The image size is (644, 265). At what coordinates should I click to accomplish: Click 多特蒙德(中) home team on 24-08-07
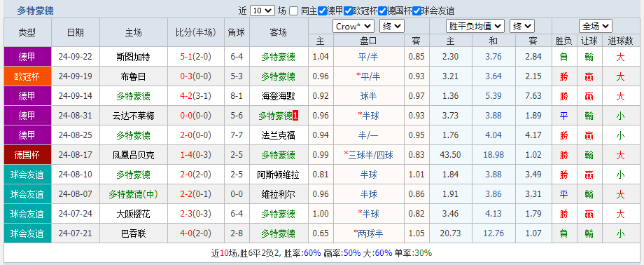point(133,194)
